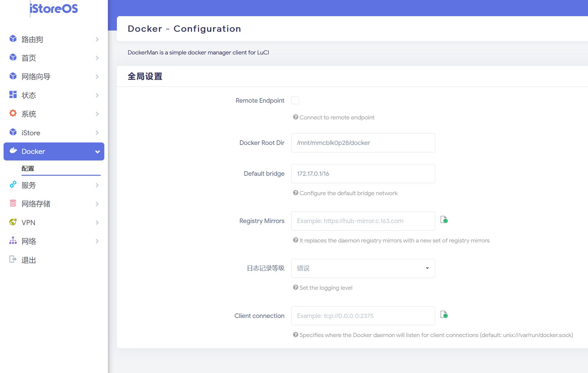Expand the 服务 menu chevron
The width and height of the screenshot is (588, 373).
coord(97,185)
